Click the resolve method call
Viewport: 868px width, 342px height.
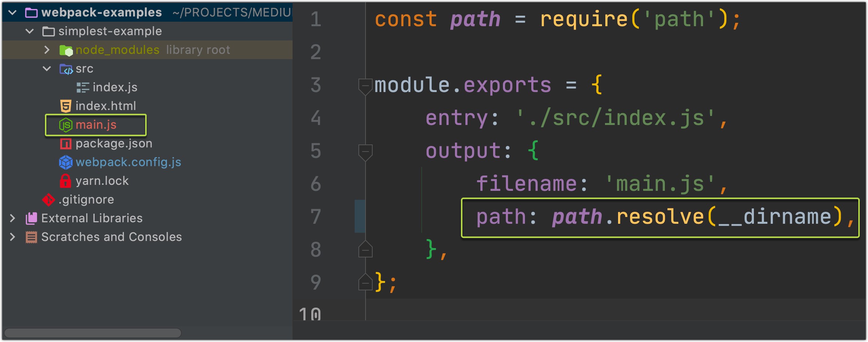tap(660, 217)
